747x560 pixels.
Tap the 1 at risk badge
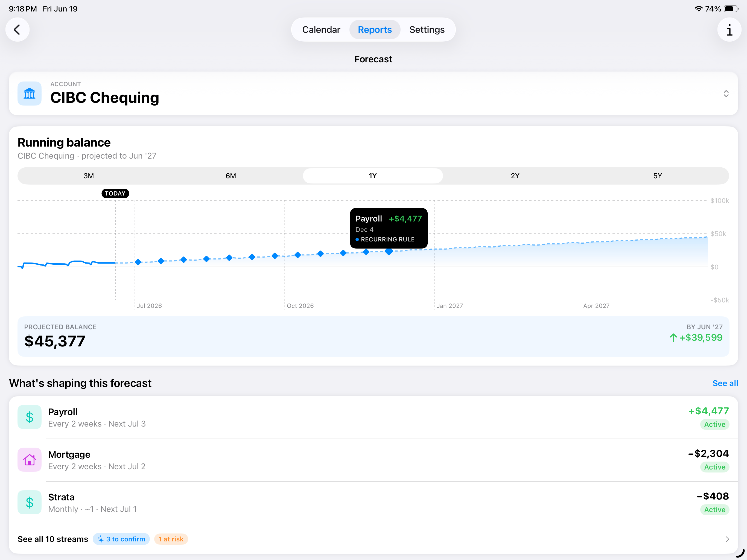point(171,539)
